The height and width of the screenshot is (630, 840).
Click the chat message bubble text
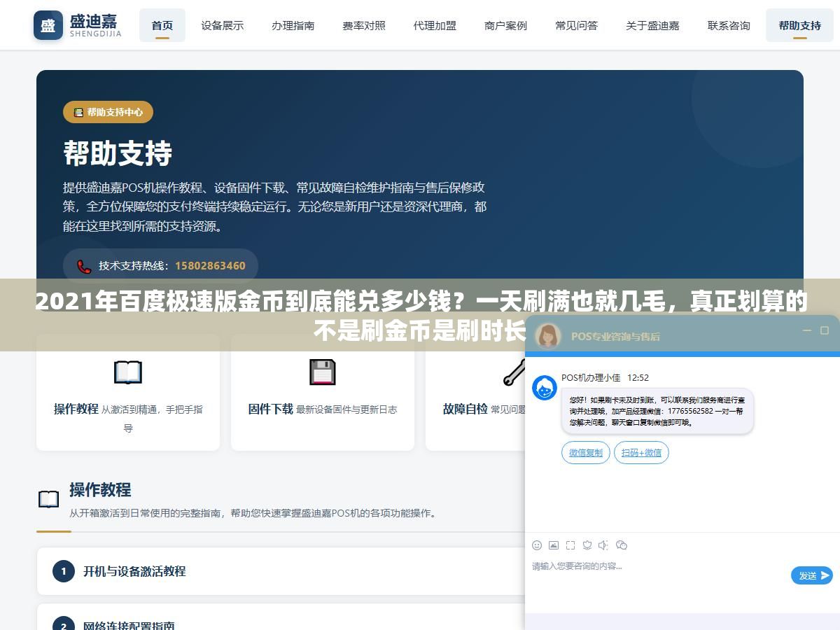(657, 411)
